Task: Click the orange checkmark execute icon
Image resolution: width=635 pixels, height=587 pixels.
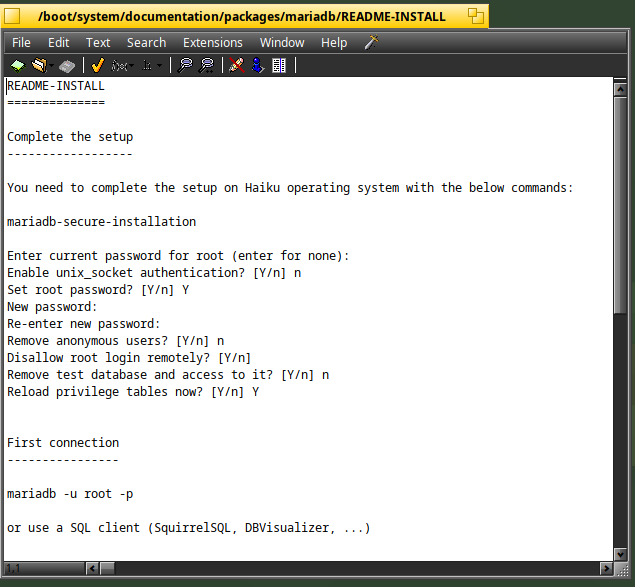Action: tap(98, 65)
